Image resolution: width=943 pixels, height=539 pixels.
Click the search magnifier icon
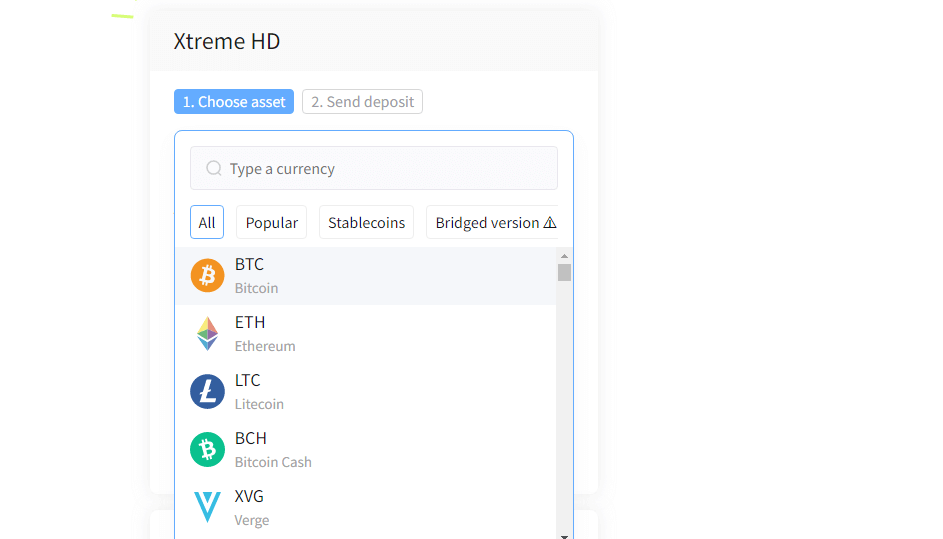pos(214,169)
